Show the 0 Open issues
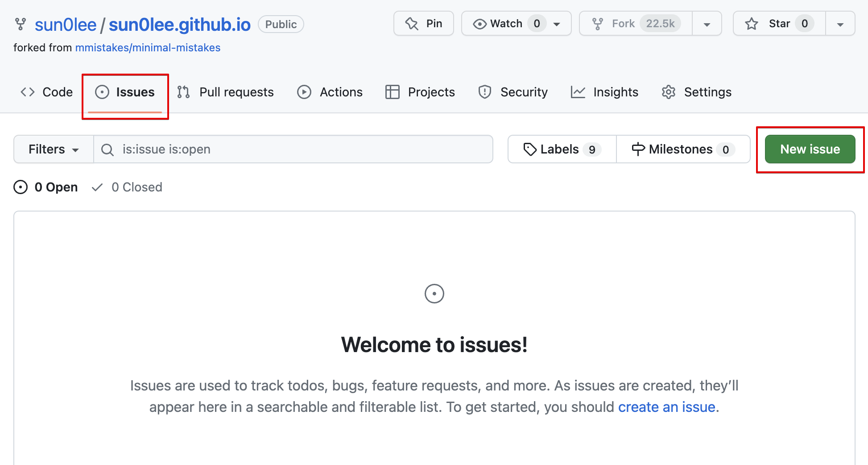This screenshot has height=465, width=868. [45, 187]
